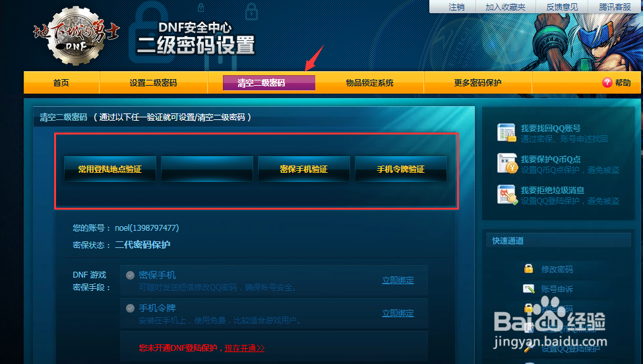The image size is (643, 364).
Task: Go to 更多密码保护 tab
Action: 477,83
